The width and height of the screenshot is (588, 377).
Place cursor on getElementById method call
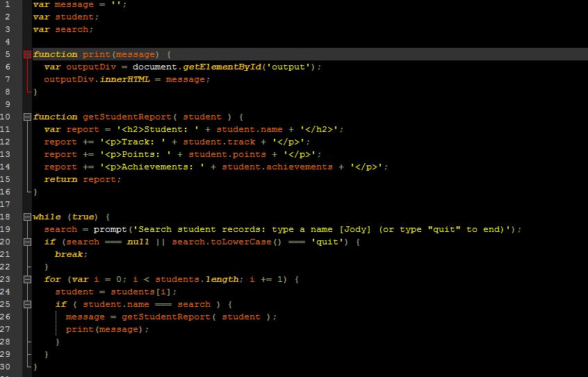point(222,67)
